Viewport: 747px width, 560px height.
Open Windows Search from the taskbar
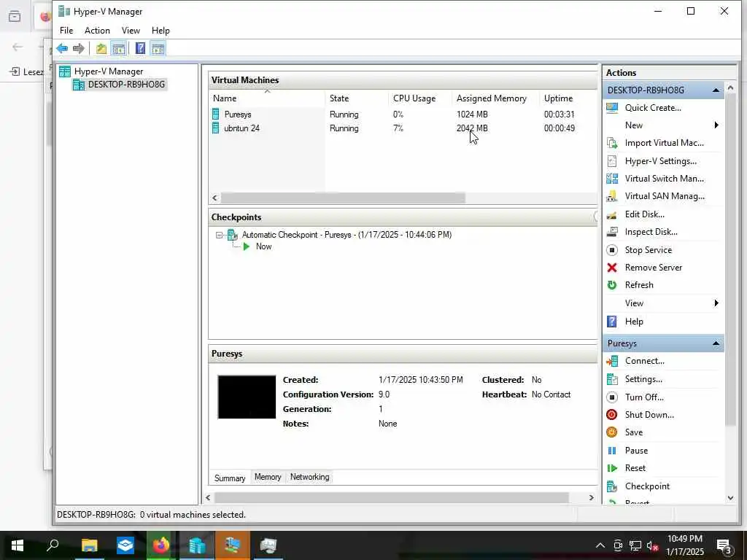[x=53, y=545]
